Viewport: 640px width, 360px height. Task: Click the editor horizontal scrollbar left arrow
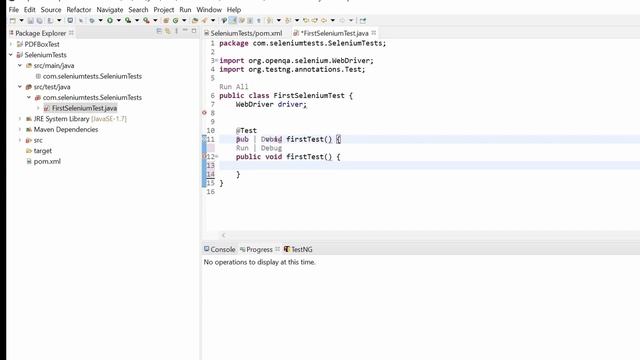coord(224,235)
